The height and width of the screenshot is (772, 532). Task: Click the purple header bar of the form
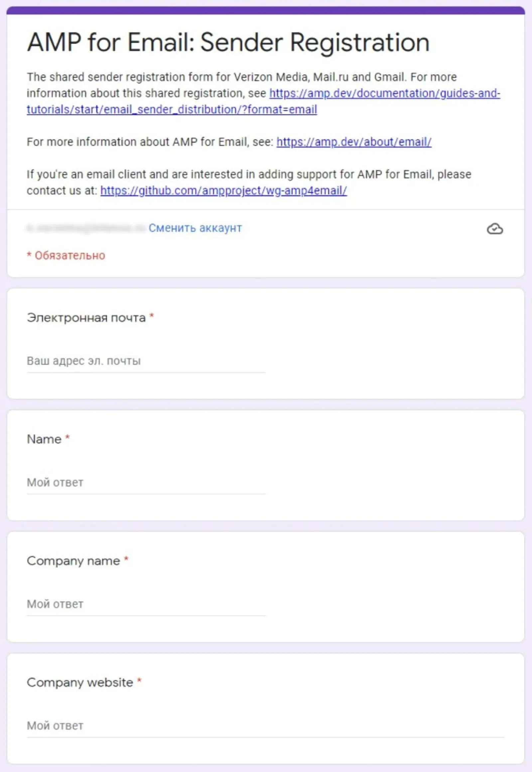coord(266,10)
